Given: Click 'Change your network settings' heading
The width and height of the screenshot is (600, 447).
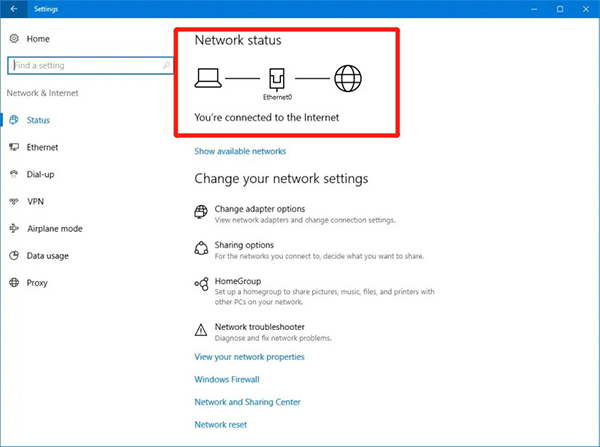Looking at the screenshot, I should click(281, 179).
